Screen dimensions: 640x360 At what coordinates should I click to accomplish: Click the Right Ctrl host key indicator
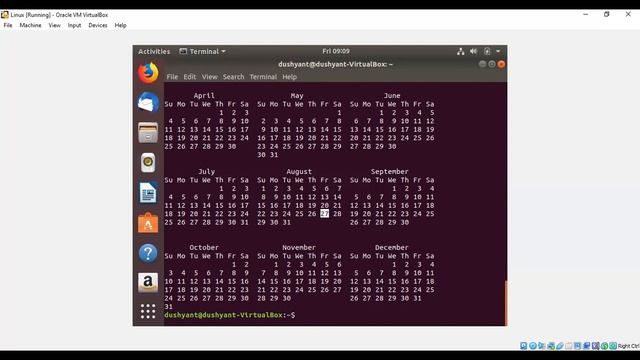pyautogui.click(x=629, y=346)
